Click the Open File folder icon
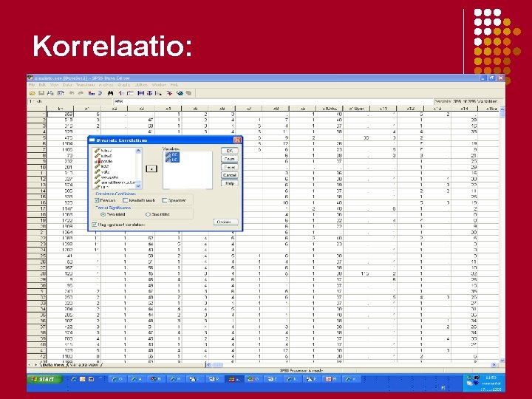Viewport: 532px width, 399px height. pyautogui.click(x=33, y=93)
